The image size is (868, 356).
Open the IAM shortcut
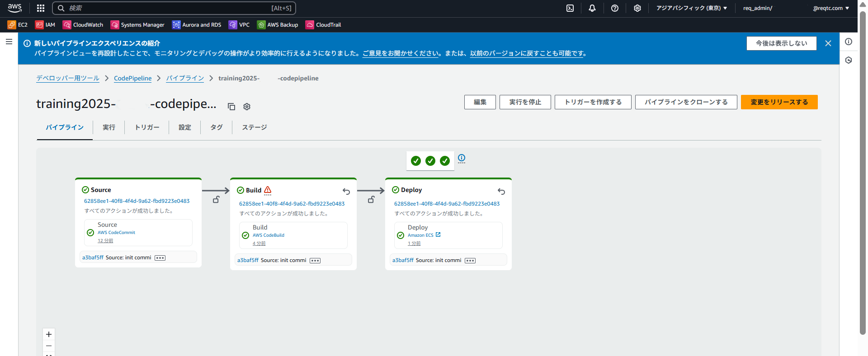(45, 25)
